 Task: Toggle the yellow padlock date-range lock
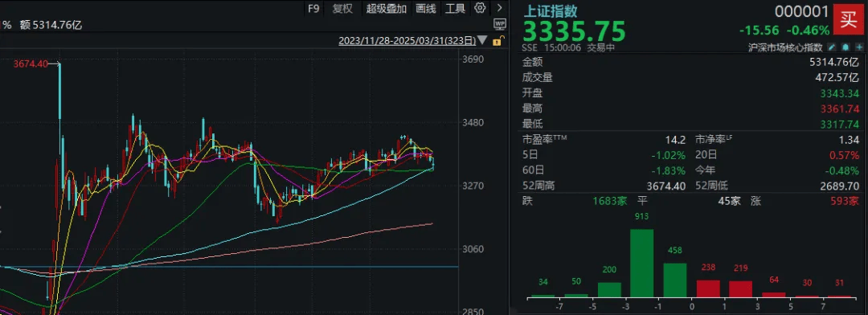coord(497,40)
